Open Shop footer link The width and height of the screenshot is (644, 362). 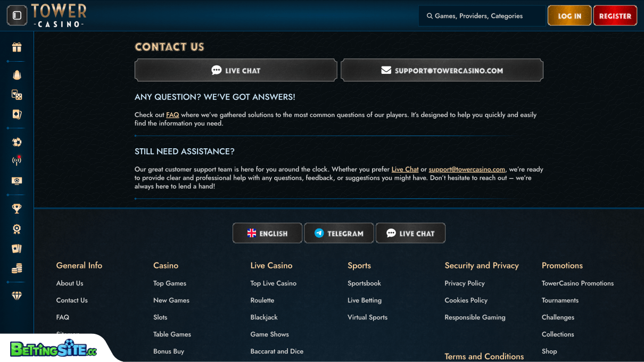click(x=549, y=351)
